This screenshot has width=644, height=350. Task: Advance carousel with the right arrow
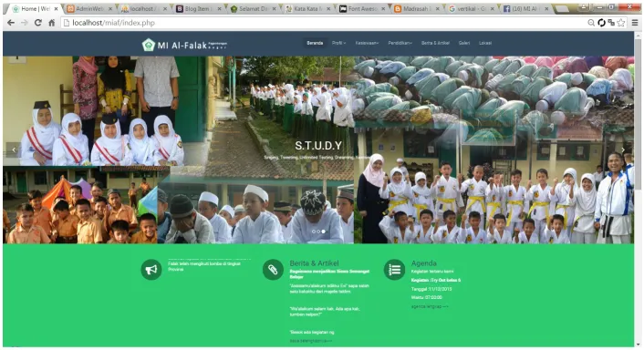tap(623, 149)
